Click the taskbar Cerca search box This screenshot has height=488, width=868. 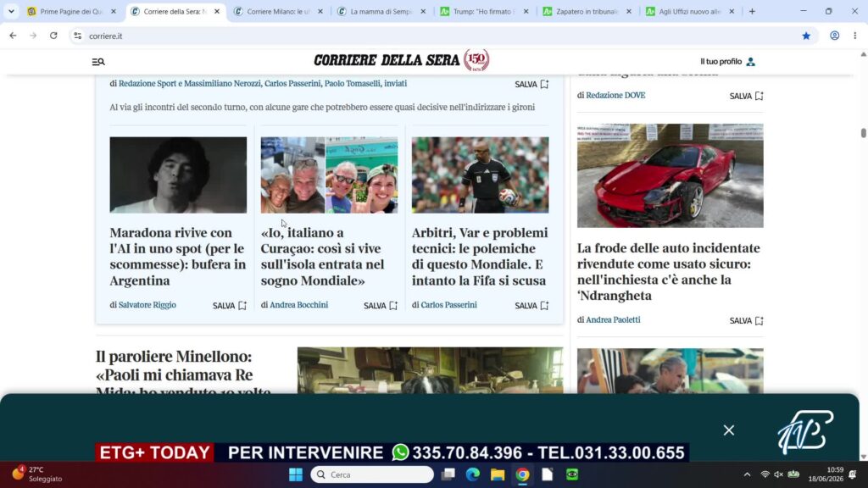pyautogui.click(x=372, y=474)
